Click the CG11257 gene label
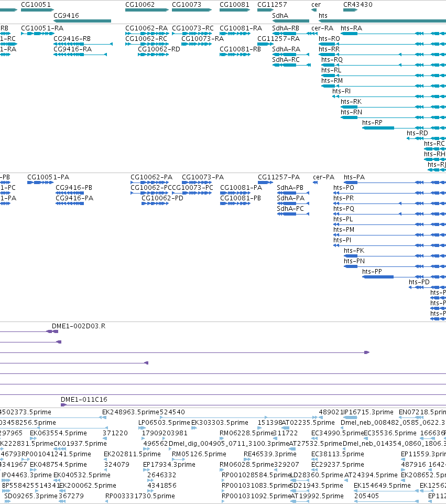Viewport: 446px width, 504px height. [272, 5]
